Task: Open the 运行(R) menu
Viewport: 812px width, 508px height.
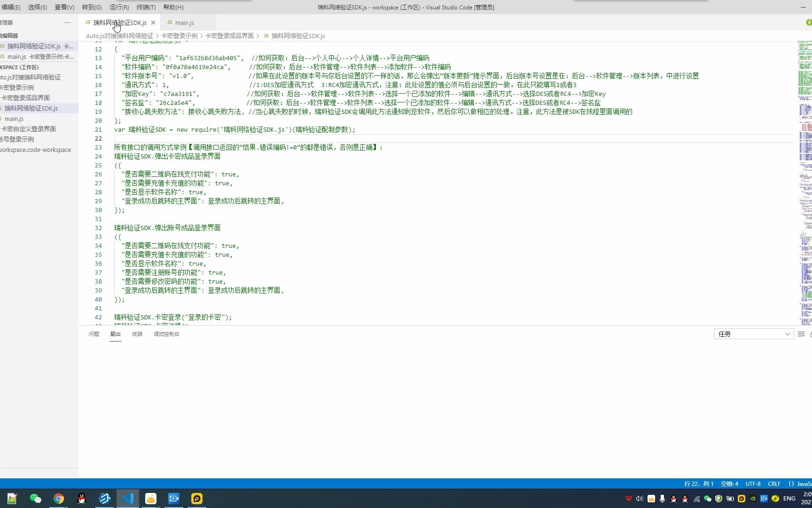Action: pos(119,7)
